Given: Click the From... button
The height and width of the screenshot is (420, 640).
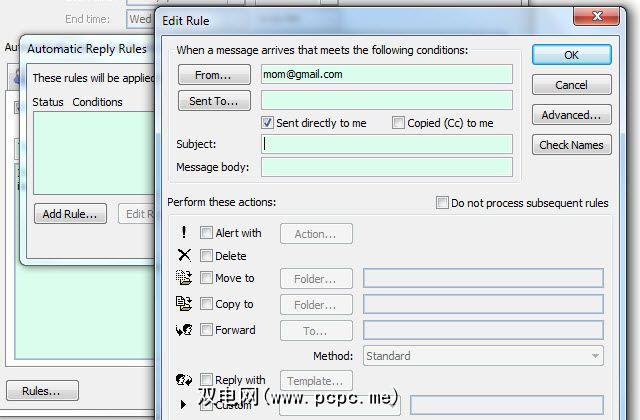Looking at the screenshot, I should (214, 75).
